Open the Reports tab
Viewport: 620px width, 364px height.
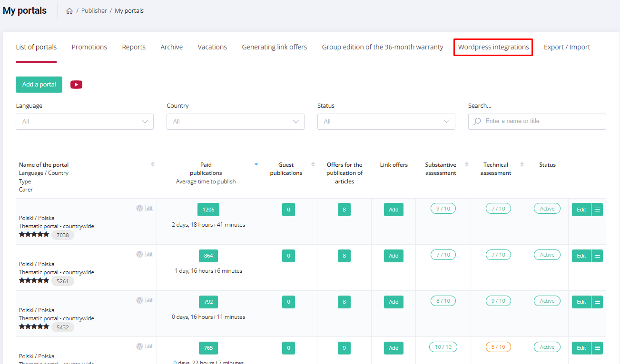(x=134, y=47)
